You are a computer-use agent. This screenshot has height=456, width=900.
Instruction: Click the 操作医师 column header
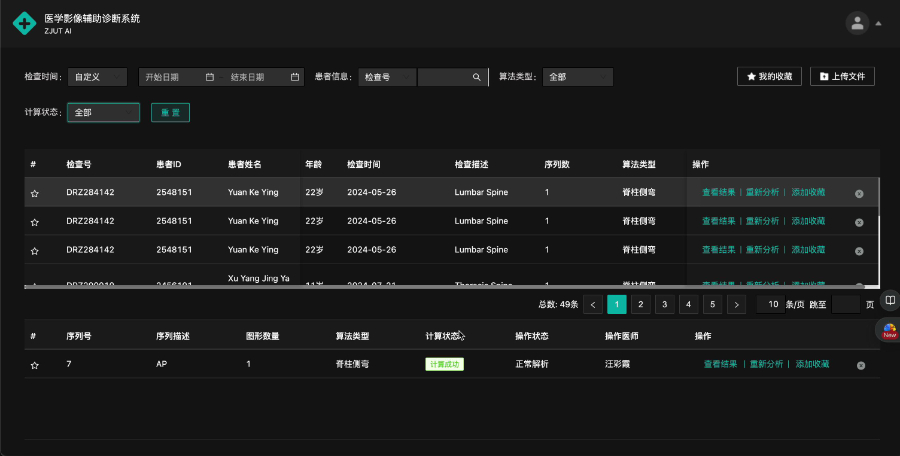[x=622, y=336]
